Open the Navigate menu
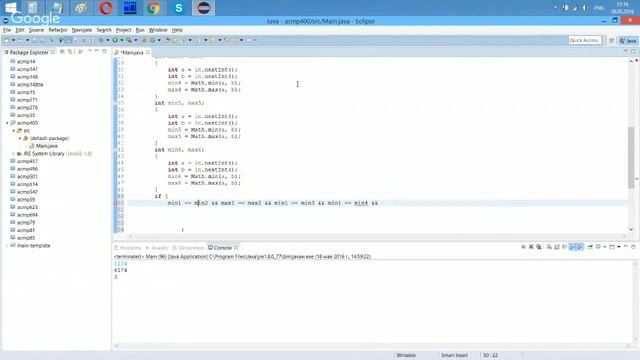 (x=82, y=30)
